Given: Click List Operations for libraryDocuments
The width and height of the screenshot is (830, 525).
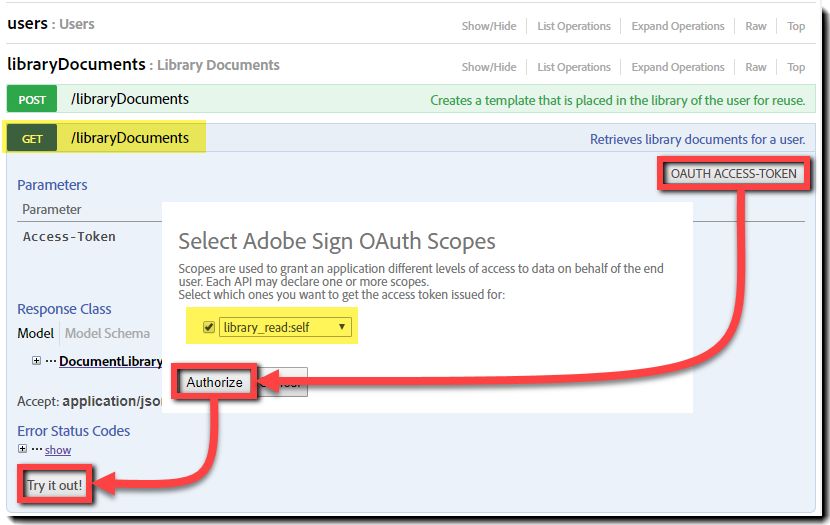Looking at the screenshot, I should [574, 67].
